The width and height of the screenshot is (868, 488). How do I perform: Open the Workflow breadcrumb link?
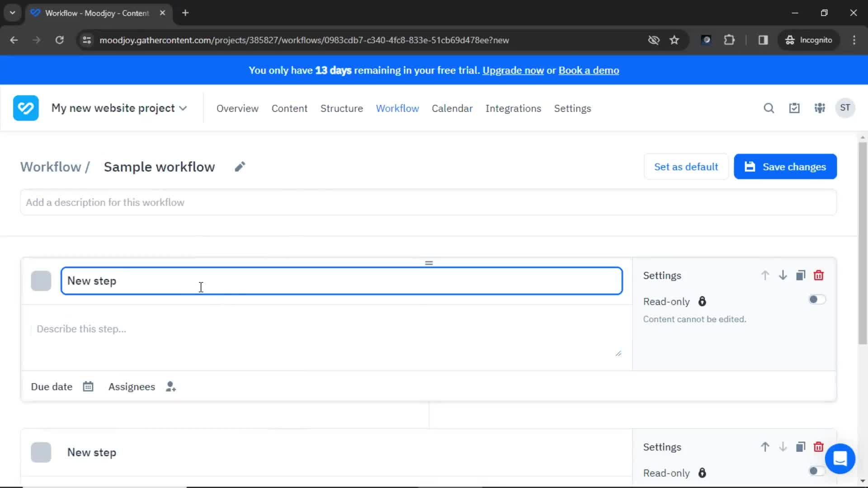click(x=51, y=167)
